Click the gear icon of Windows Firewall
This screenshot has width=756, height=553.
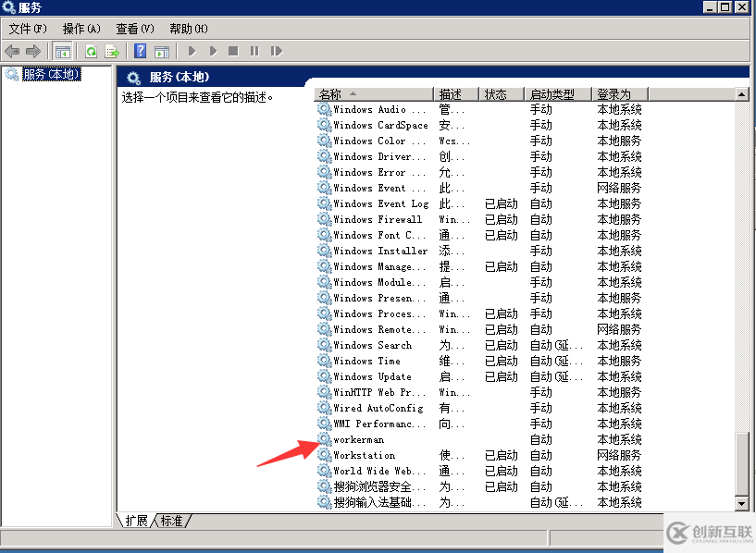click(x=324, y=219)
